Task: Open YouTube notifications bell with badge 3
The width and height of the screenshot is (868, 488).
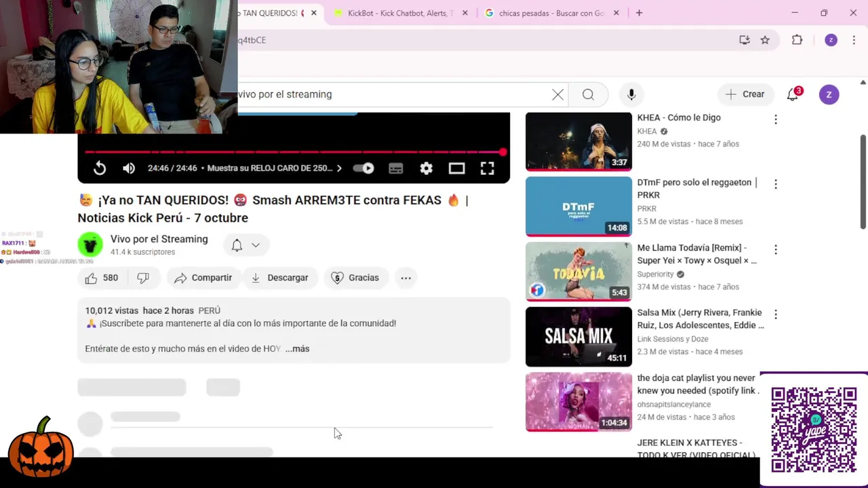Action: tap(793, 94)
